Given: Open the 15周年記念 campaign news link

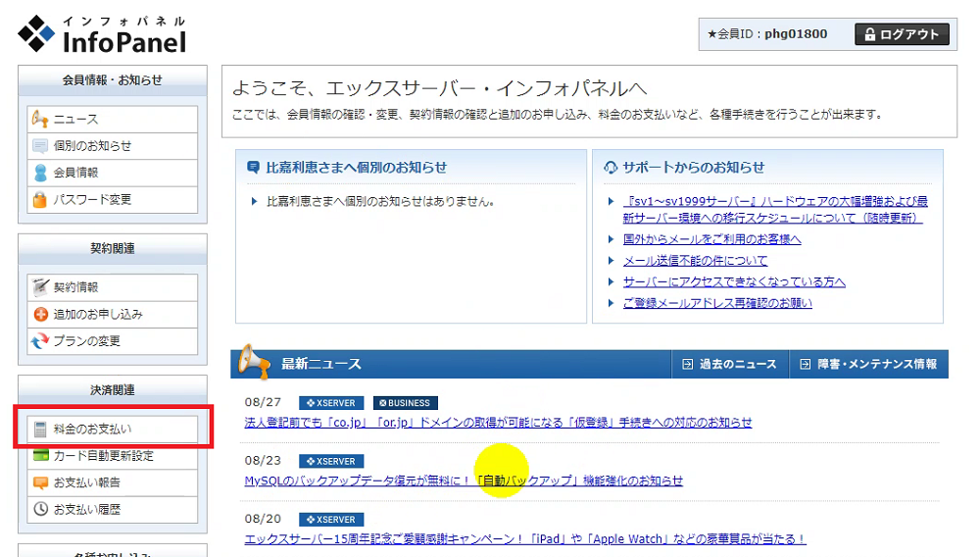Looking at the screenshot, I should pyautogui.click(x=525, y=539).
